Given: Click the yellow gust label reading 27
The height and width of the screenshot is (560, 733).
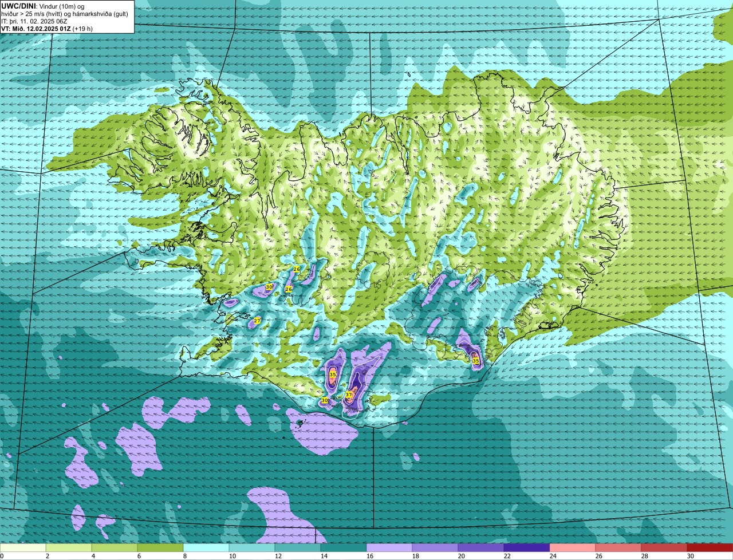Looking at the screenshot, I should (257, 321).
